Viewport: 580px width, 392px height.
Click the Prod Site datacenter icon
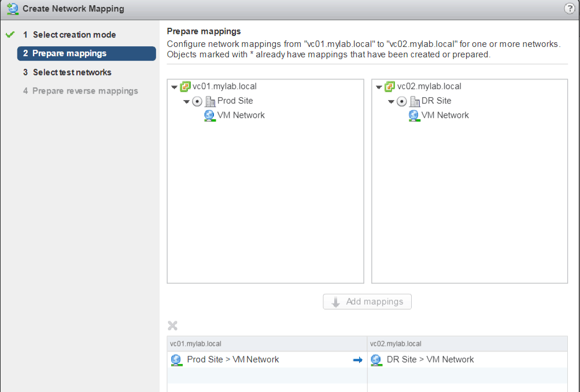point(210,101)
